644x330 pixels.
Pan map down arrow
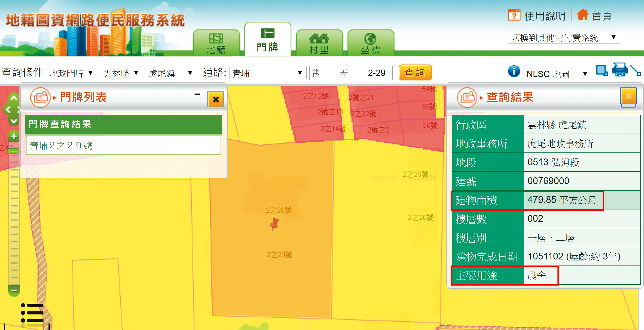(x=14, y=121)
